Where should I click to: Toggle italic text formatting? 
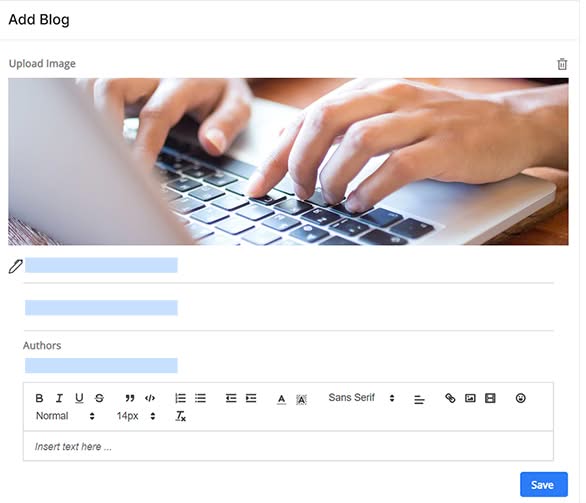(59, 398)
